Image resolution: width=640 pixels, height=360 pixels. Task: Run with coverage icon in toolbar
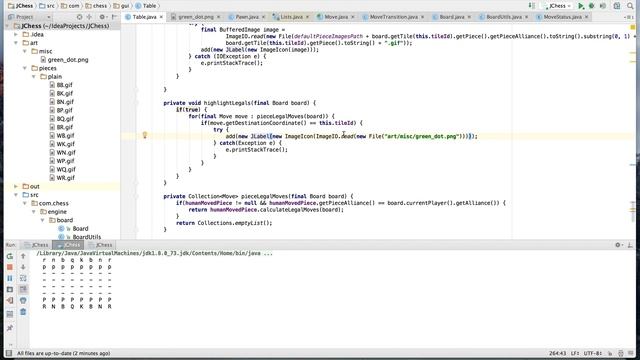click(x=603, y=6)
